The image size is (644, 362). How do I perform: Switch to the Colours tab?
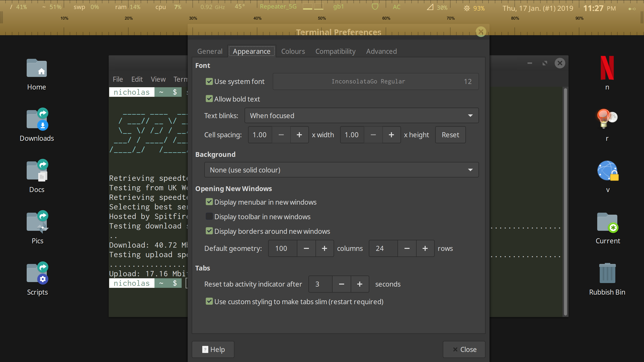(293, 51)
